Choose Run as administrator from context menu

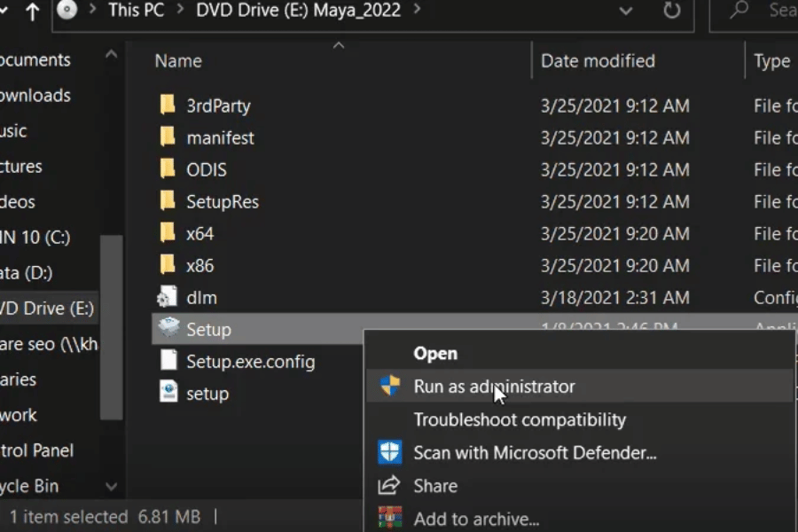494,387
